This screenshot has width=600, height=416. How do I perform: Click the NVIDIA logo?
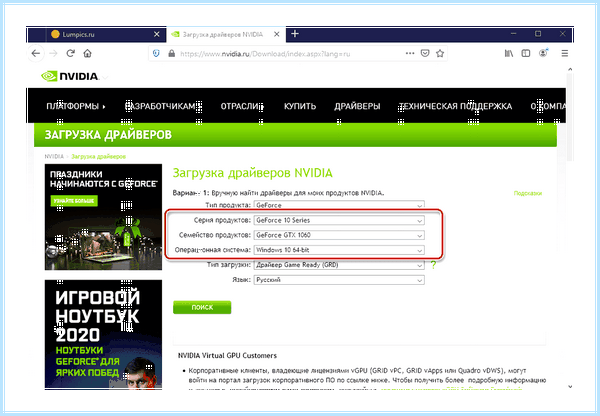click(70, 76)
